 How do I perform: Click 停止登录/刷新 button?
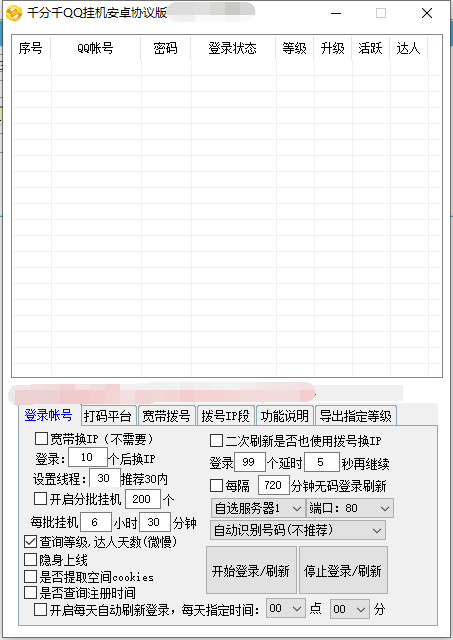coord(343,571)
